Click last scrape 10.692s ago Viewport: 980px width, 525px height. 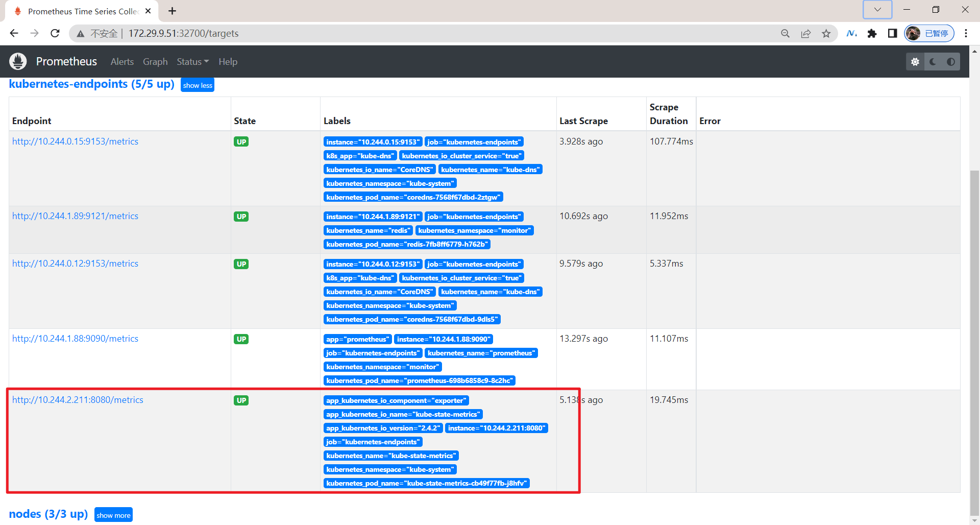tap(583, 216)
